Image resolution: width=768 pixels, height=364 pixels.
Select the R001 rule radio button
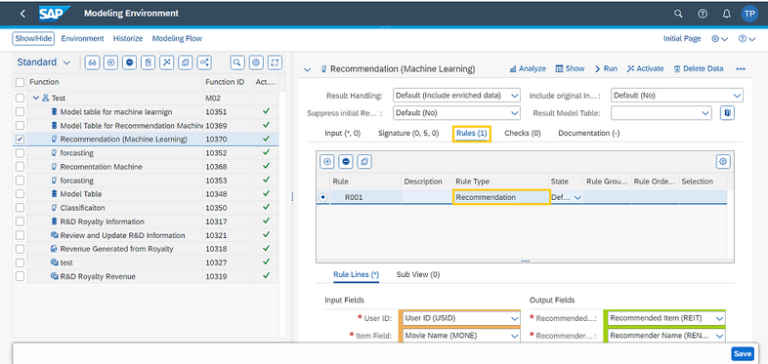[x=323, y=197]
